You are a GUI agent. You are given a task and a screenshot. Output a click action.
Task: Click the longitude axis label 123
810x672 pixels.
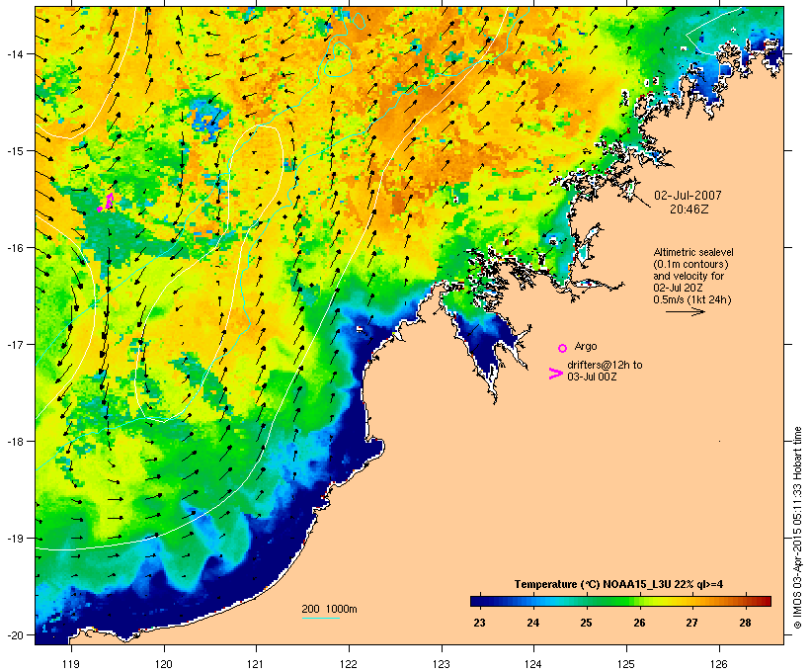(442, 664)
